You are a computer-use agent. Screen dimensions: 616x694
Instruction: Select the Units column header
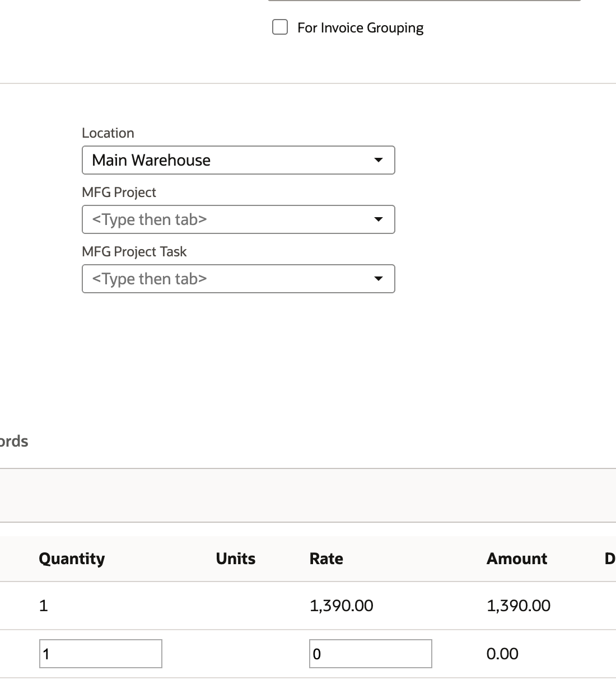(x=236, y=559)
